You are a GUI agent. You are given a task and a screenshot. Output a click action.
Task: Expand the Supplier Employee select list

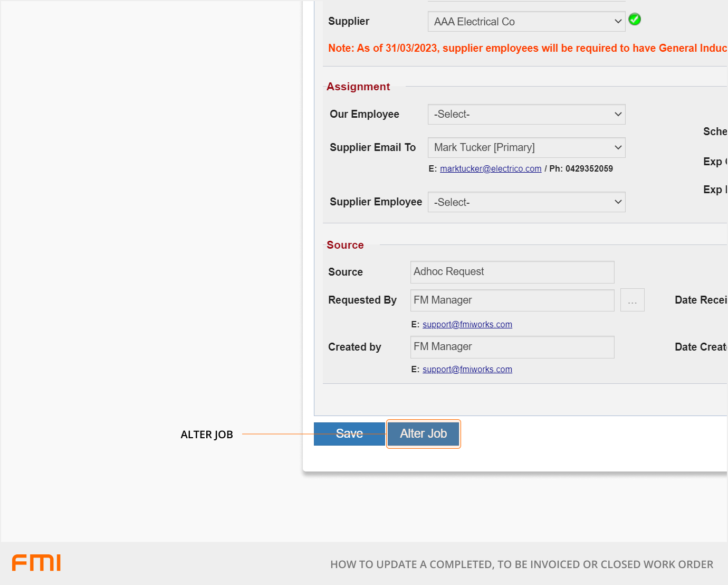526,202
